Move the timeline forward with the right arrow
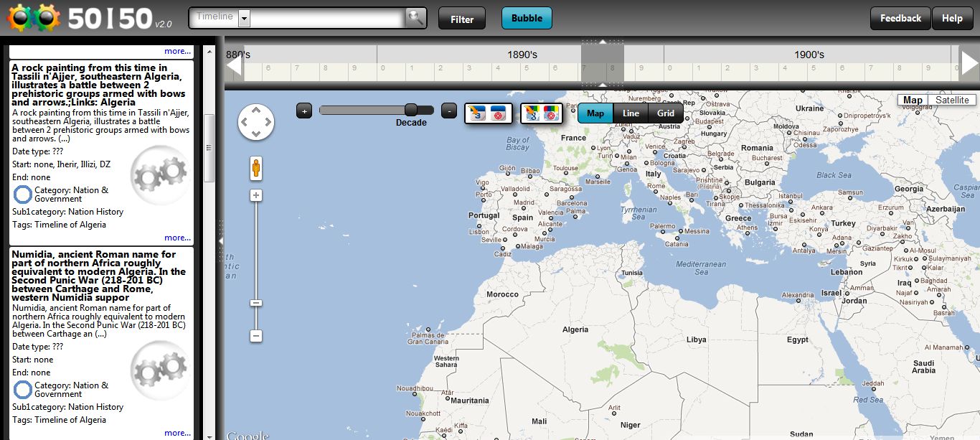 tap(970, 63)
